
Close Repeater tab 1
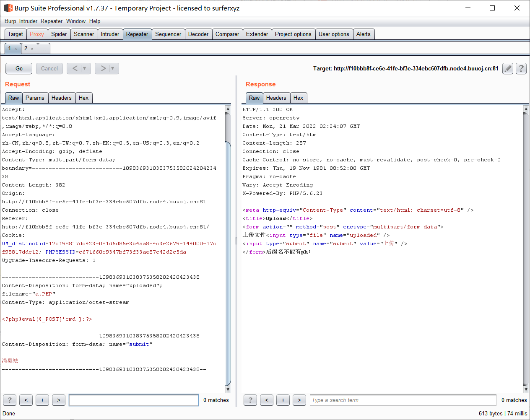point(16,49)
